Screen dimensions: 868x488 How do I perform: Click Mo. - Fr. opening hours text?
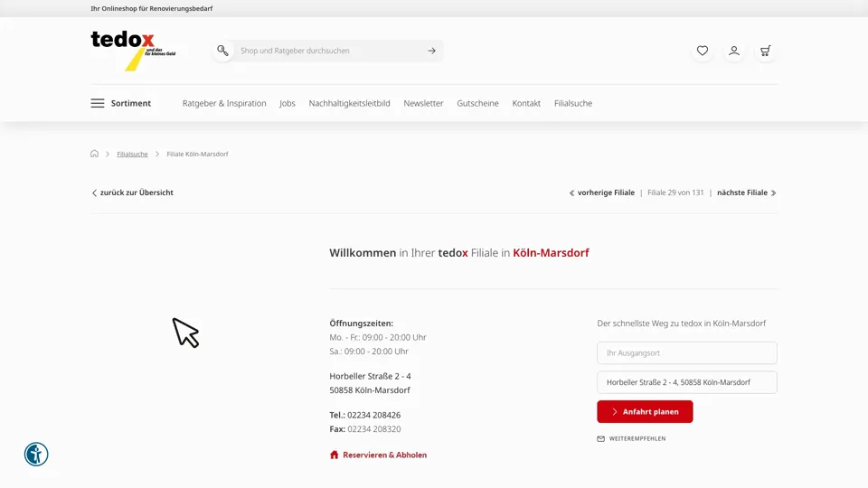coord(378,337)
